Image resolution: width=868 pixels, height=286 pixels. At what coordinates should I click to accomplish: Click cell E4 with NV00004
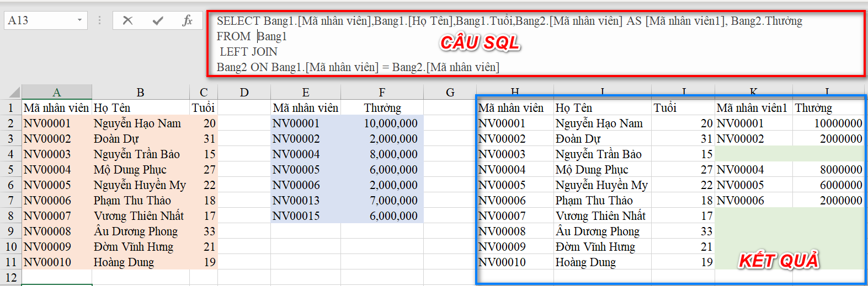[x=306, y=154]
